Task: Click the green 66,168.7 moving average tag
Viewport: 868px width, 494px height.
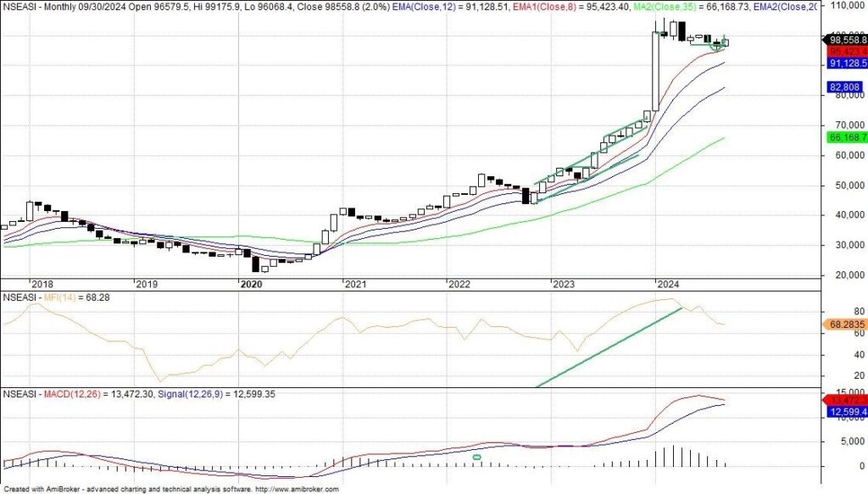Action: coord(844,137)
